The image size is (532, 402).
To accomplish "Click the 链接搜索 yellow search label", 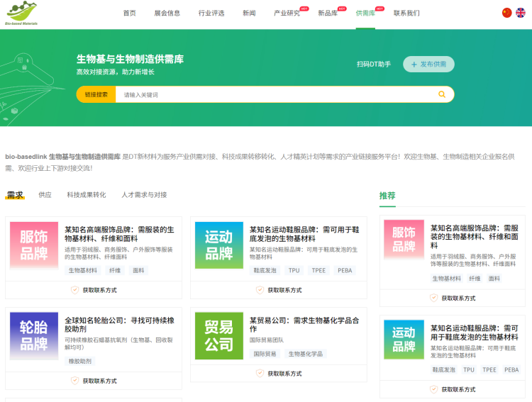I will 96,94.
